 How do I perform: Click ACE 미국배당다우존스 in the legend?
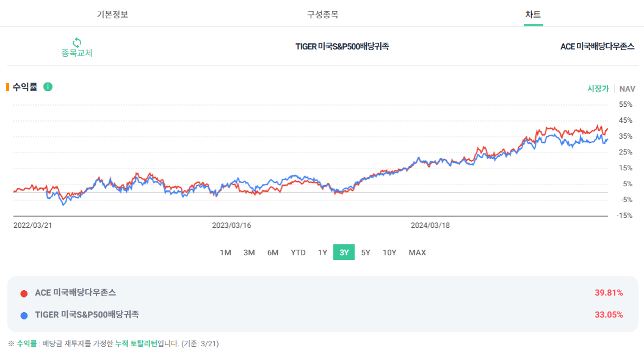pyautogui.click(x=76, y=293)
